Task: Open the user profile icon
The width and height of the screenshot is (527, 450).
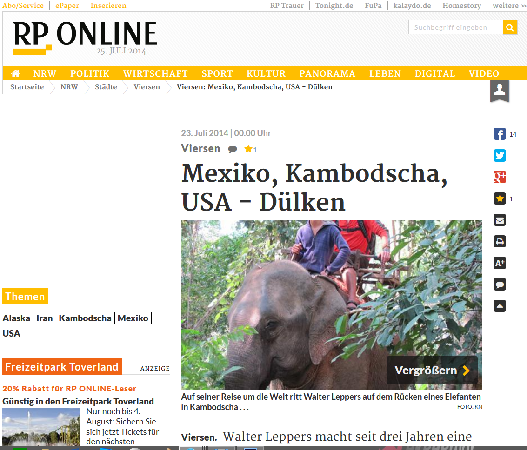Action: (x=499, y=91)
